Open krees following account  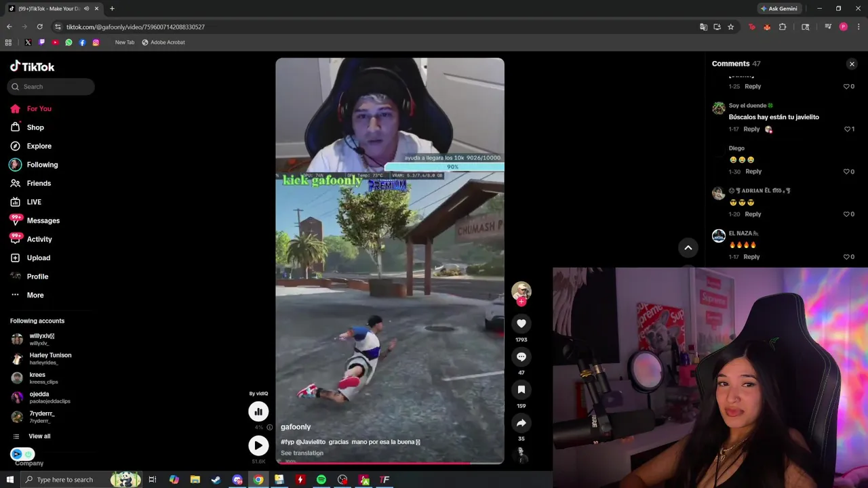coord(34,378)
